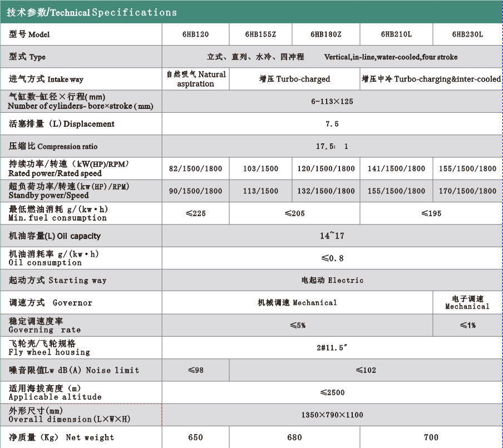Screen dimensions: 503x448
Task: Select the Electric starting way cell
Action: [332, 280]
